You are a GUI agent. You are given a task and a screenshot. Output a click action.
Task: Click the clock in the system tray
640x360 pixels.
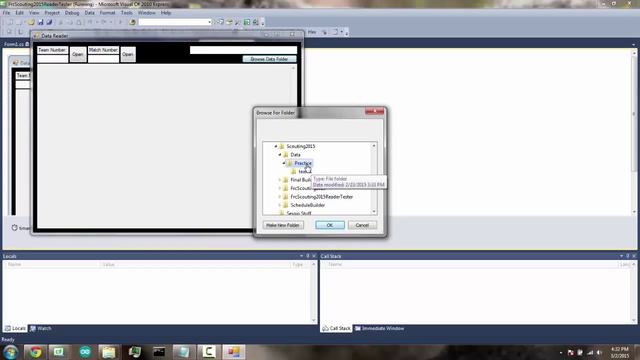coord(620,353)
